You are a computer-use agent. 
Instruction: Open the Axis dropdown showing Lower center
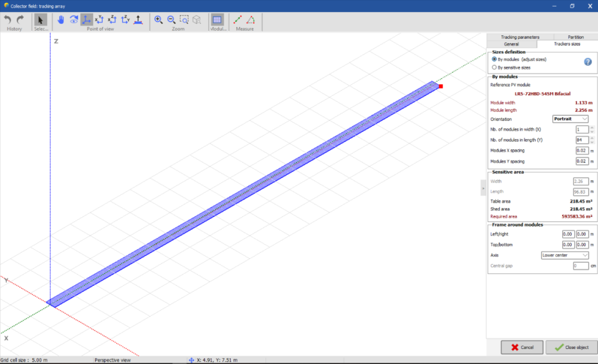click(565, 255)
